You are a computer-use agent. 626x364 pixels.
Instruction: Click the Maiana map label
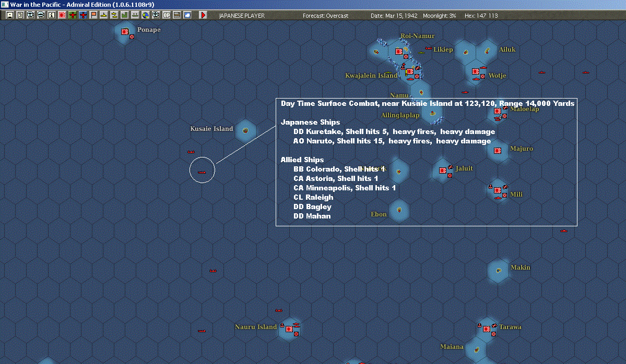tap(452, 347)
